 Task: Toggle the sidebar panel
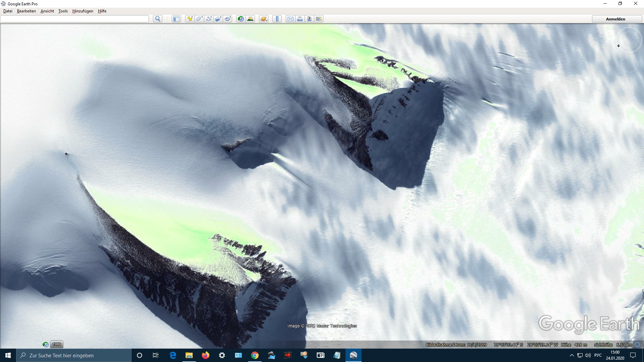[176, 19]
